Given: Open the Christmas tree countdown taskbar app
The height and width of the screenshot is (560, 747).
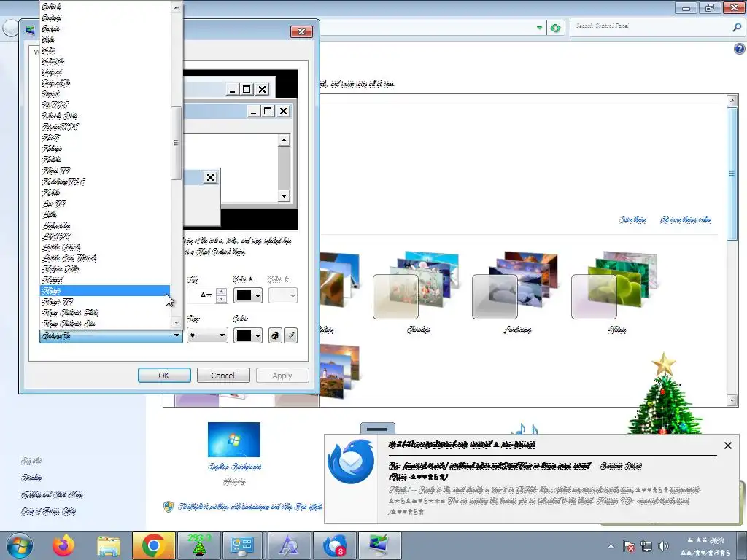Looking at the screenshot, I should click(198, 545).
